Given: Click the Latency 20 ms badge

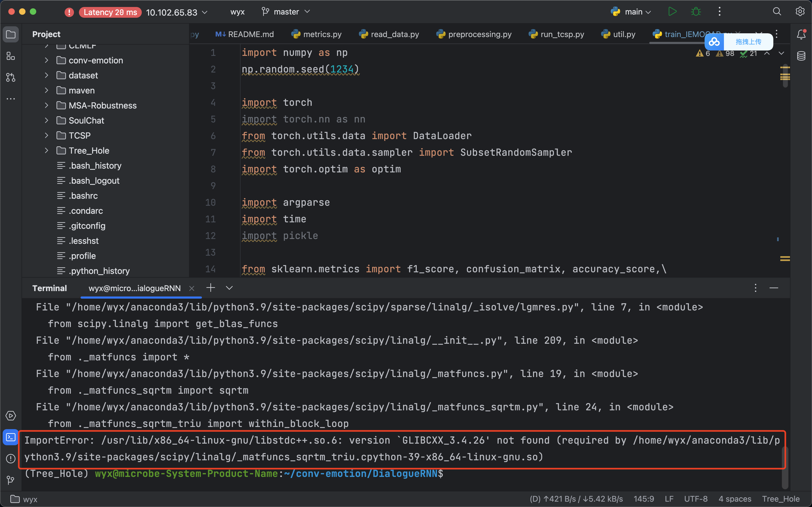Looking at the screenshot, I should point(110,12).
